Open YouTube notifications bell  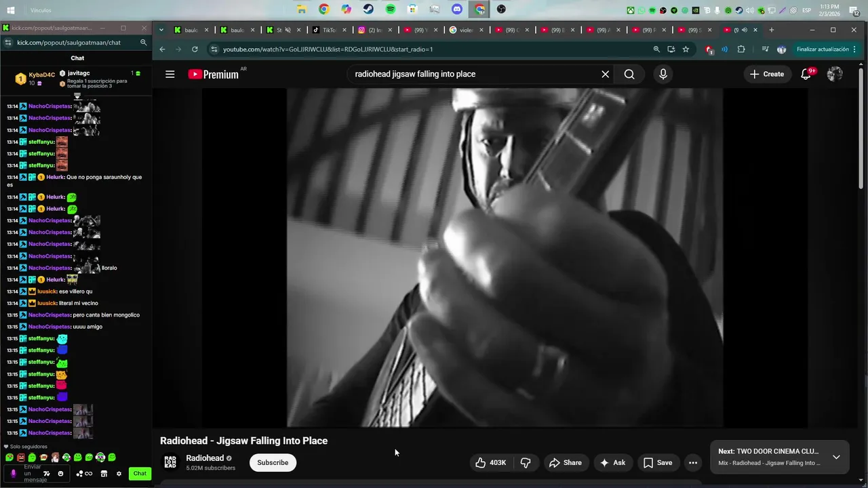[806, 75]
